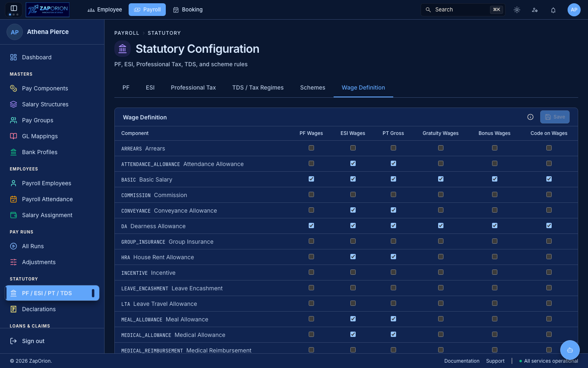This screenshot has width=588, height=368.
Task: Open user settings icon in top bar
Action: point(535,10)
